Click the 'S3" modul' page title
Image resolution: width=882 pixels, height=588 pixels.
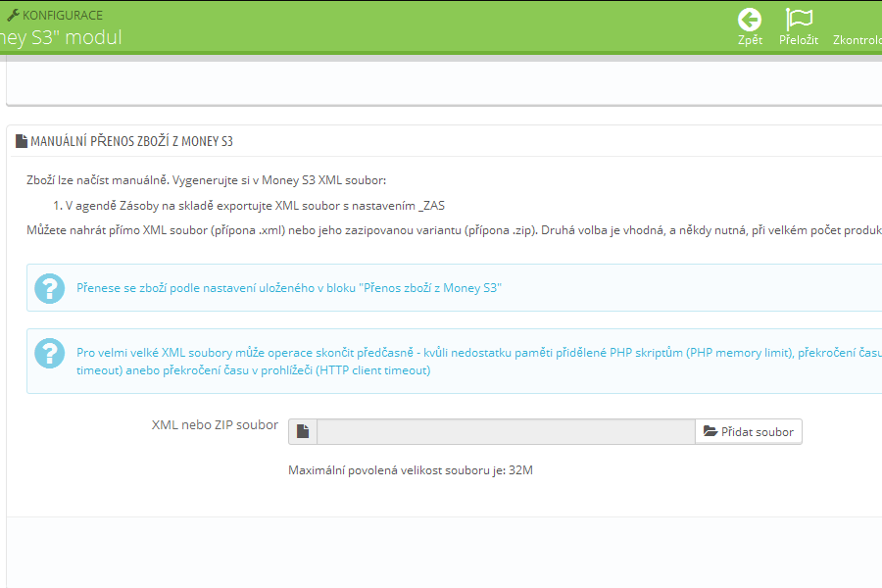(x=61, y=37)
